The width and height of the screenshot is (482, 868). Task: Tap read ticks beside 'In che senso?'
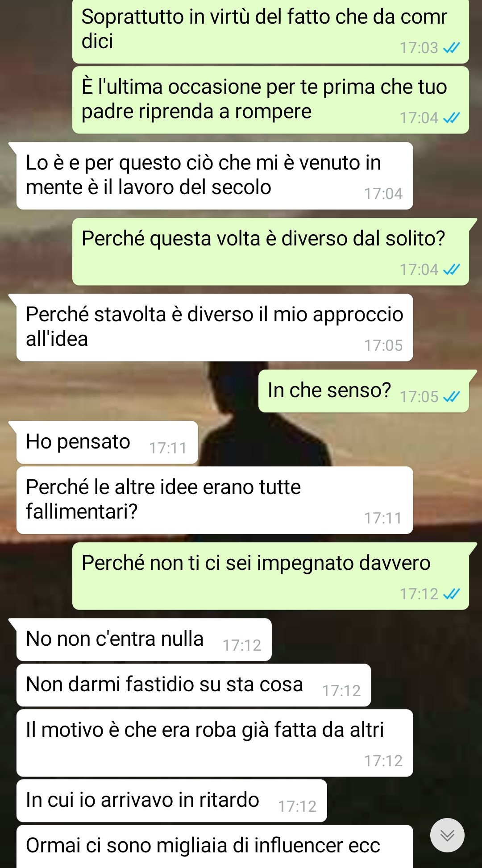(451, 397)
